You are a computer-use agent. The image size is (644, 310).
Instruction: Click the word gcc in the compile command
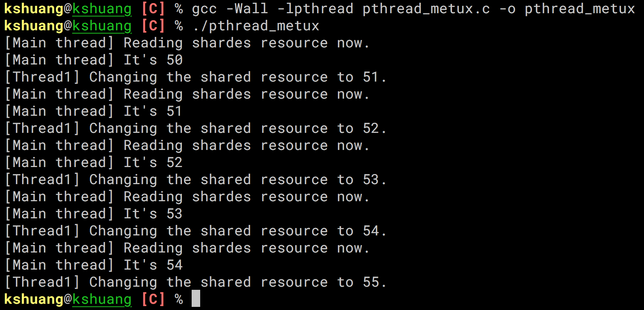(x=204, y=9)
